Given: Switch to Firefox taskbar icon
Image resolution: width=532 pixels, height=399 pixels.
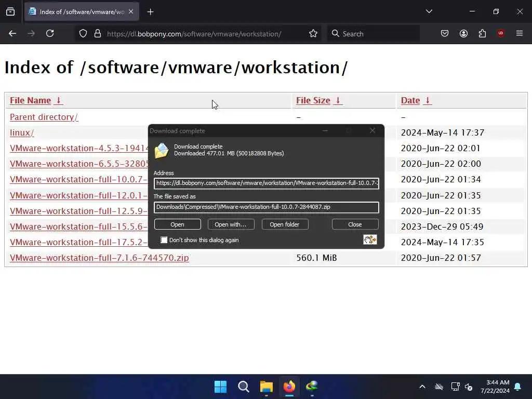Looking at the screenshot, I should coord(289,387).
